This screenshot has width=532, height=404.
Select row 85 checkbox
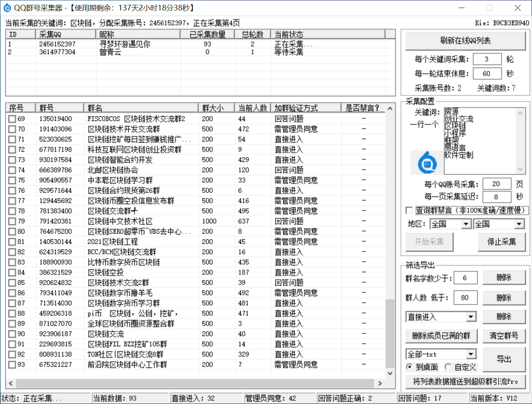coord(12,283)
